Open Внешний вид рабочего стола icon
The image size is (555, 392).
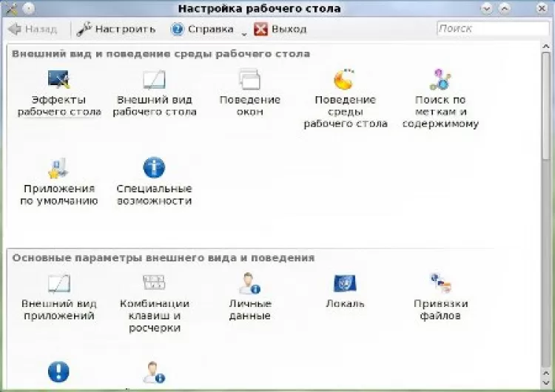click(154, 80)
